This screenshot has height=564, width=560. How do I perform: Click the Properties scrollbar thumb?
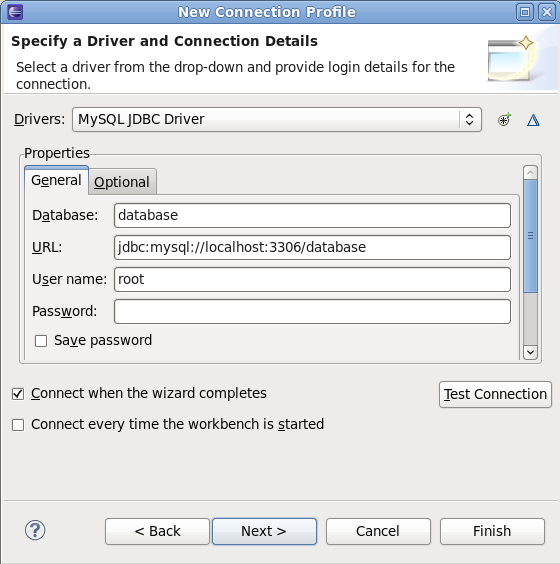click(x=530, y=236)
